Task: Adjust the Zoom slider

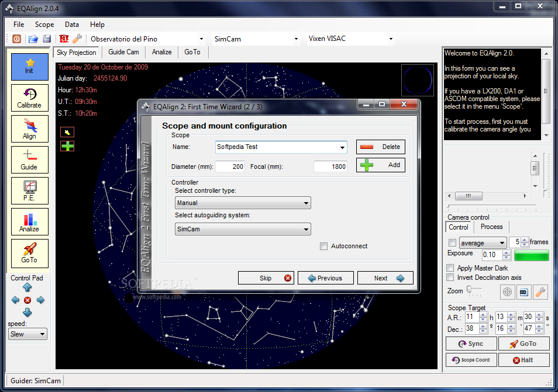Action: pos(470,289)
